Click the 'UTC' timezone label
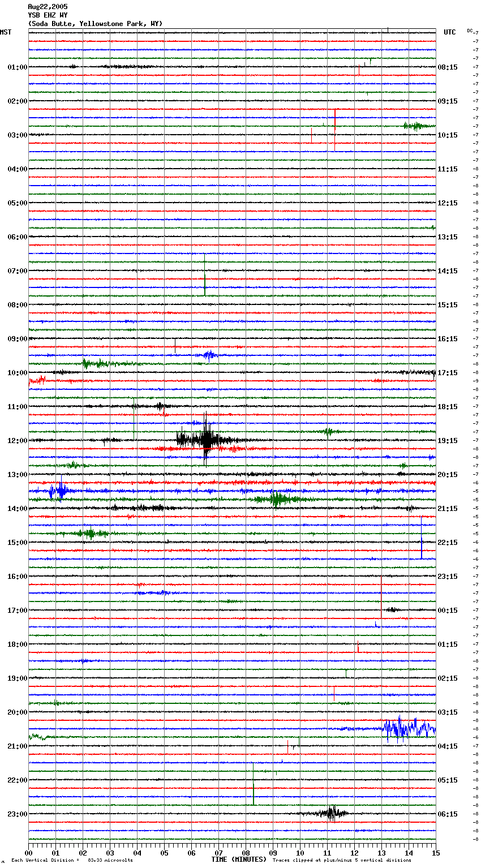This screenshot has width=481, height=868. pos(450,32)
